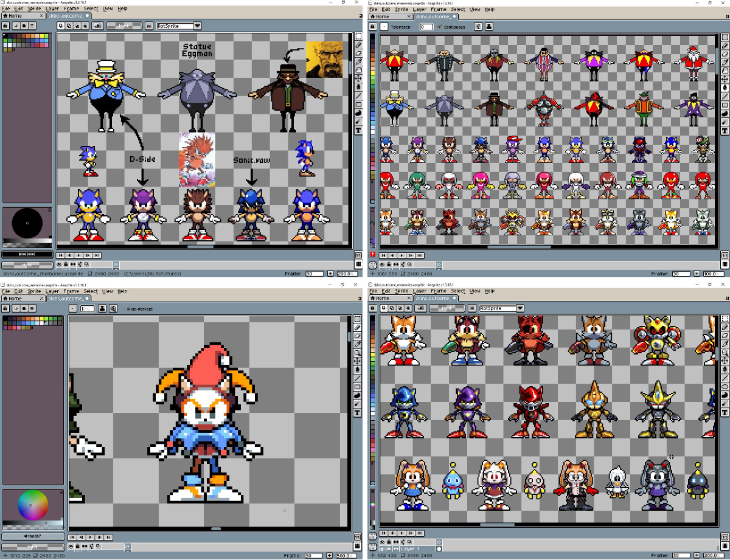730x560 pixels.
Task: Click add-to-selection mode icon in top-left window
Action: coord(69,26)
